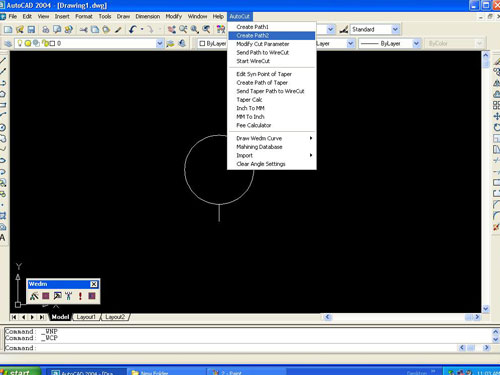
Task: Choose Create Path1 from AutoCut menu
Action: pyautogui.click(x=272, y=27)
